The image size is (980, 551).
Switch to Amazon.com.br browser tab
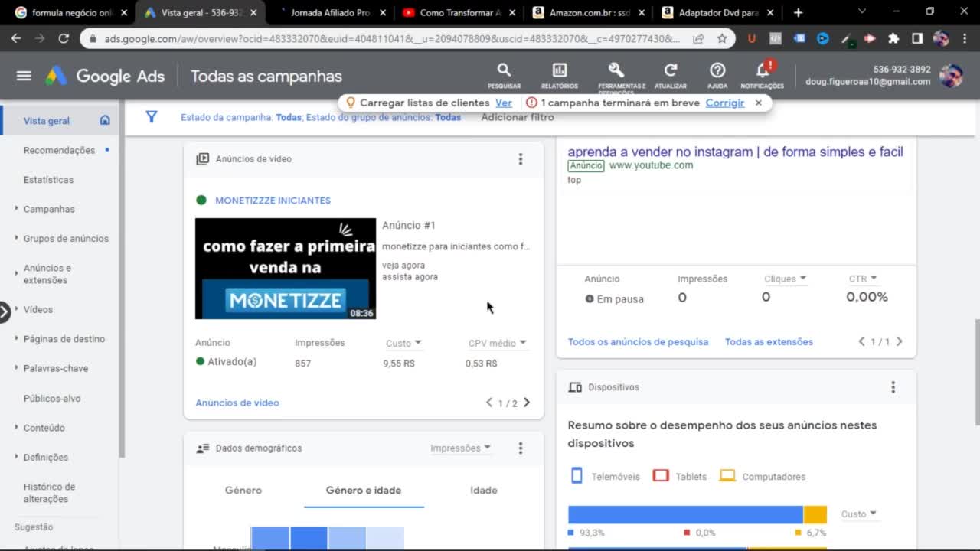[x=587, y=12]
